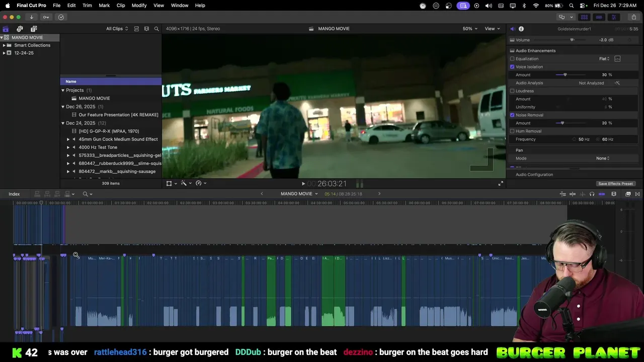
Task: Run Audio Analysis magic wand
Action: [x=617, y=83]
